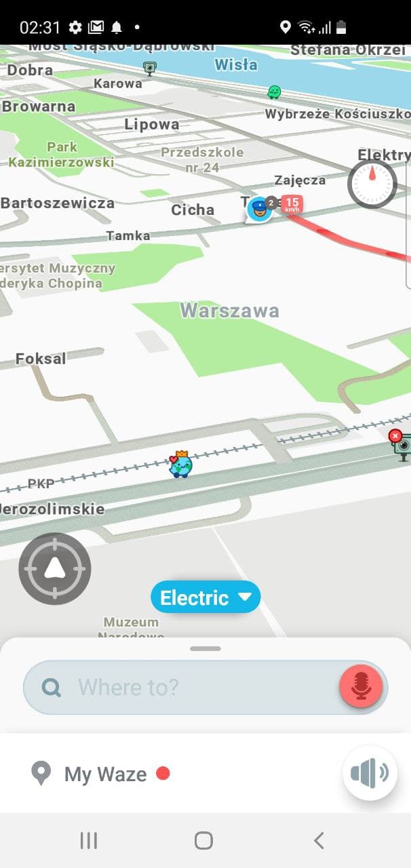Start voice search with red microphone

pyautogui.click(x=361, y=686)
